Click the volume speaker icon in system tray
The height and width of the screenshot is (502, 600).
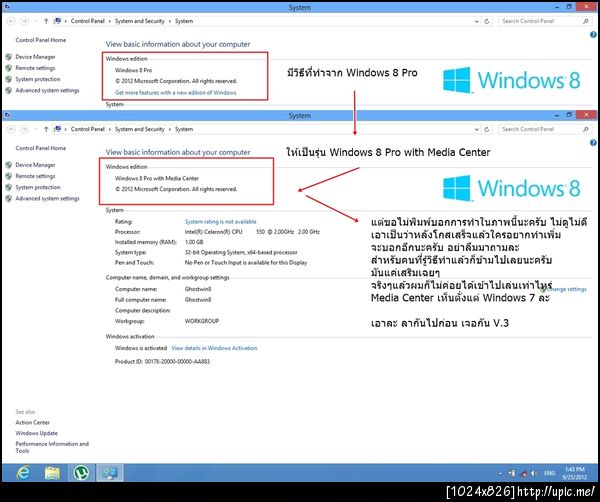coord(533,474)
